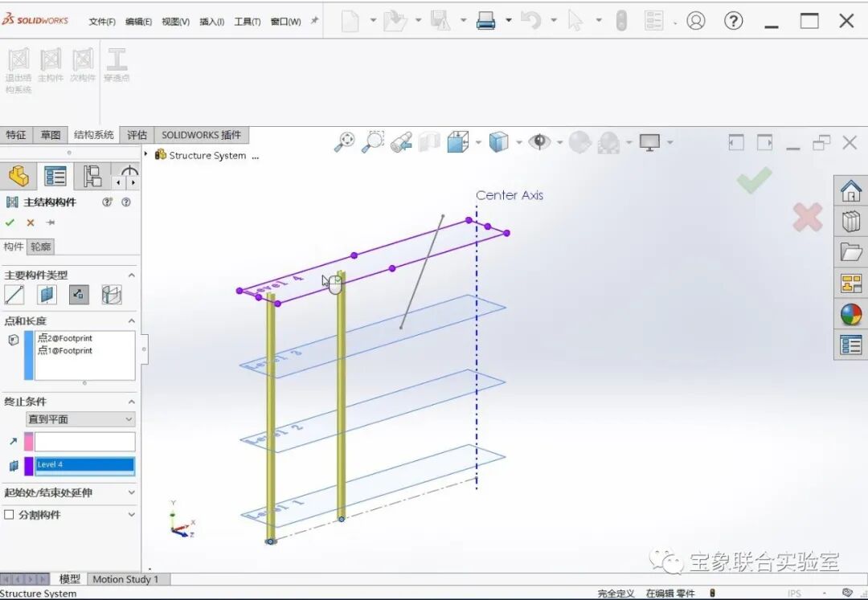The width and height of the screenshot is (868, 600).
Task: Click the View Orientation cube icon
Action: tap(458, 142)
